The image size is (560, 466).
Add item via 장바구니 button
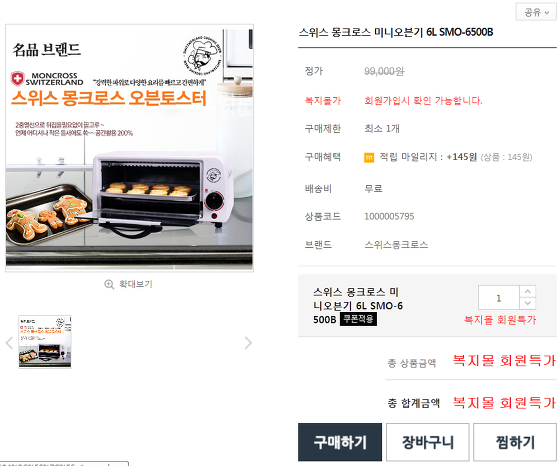pos(428,442)
